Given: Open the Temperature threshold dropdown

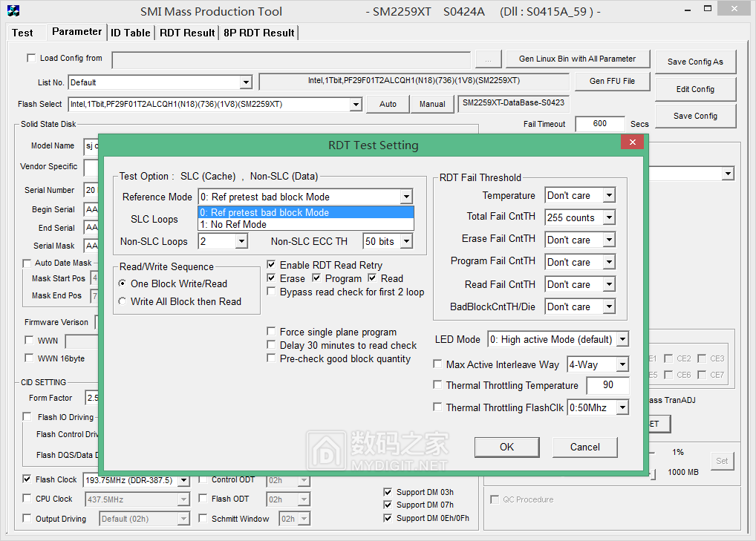Looking at the screenshot, I should coord(608,196).
